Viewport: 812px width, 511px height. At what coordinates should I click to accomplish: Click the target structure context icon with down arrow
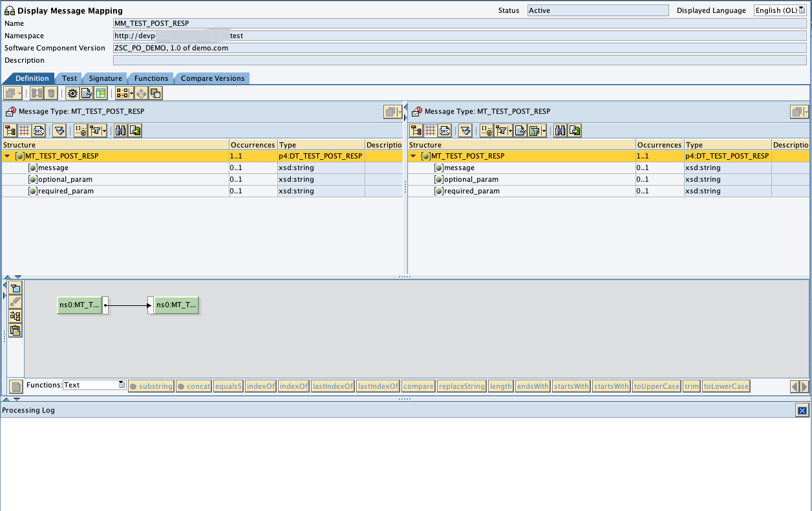[465, 131]
